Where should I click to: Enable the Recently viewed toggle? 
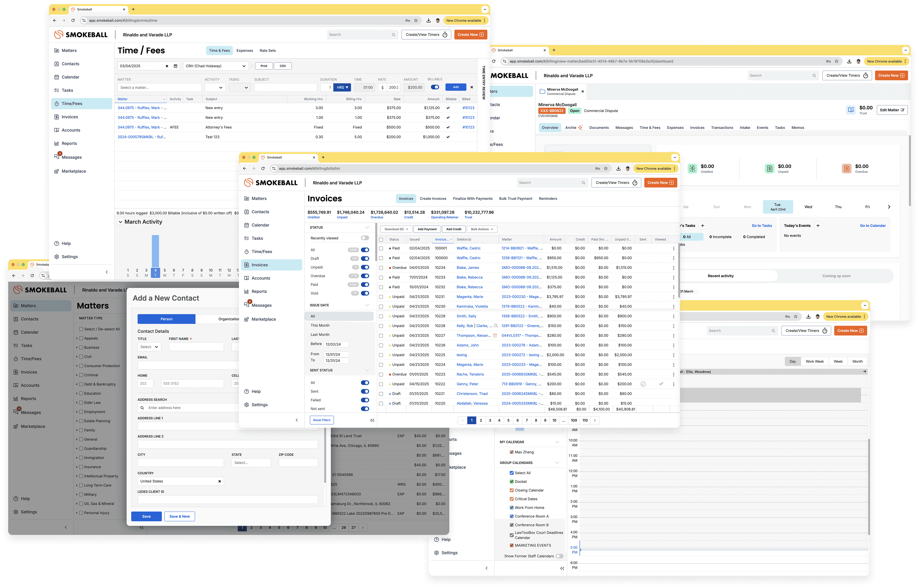coord(365,238)
